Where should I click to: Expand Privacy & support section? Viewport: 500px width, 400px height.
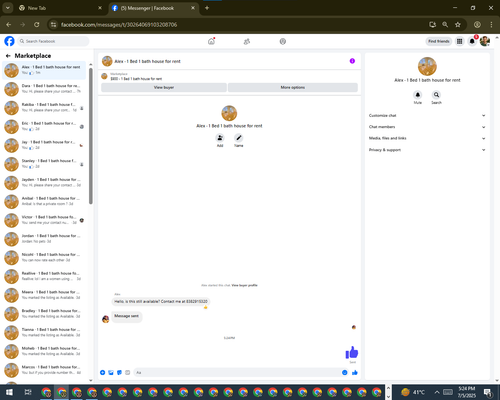[427, 150]
